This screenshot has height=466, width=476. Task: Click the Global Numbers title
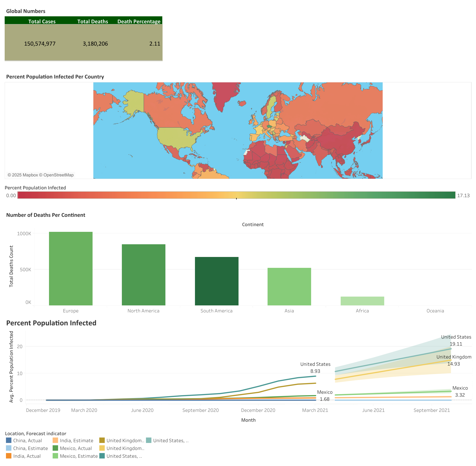pos(26,11)
